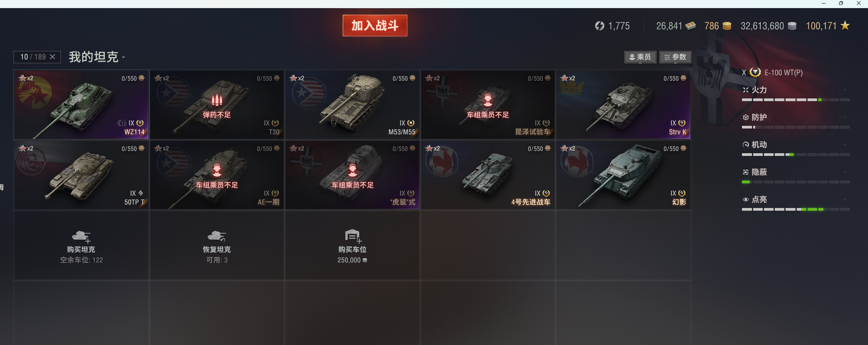This screenshot has width=868, height=345.
Task: Select the WZ114 tank card
Action: coord(81,105)
